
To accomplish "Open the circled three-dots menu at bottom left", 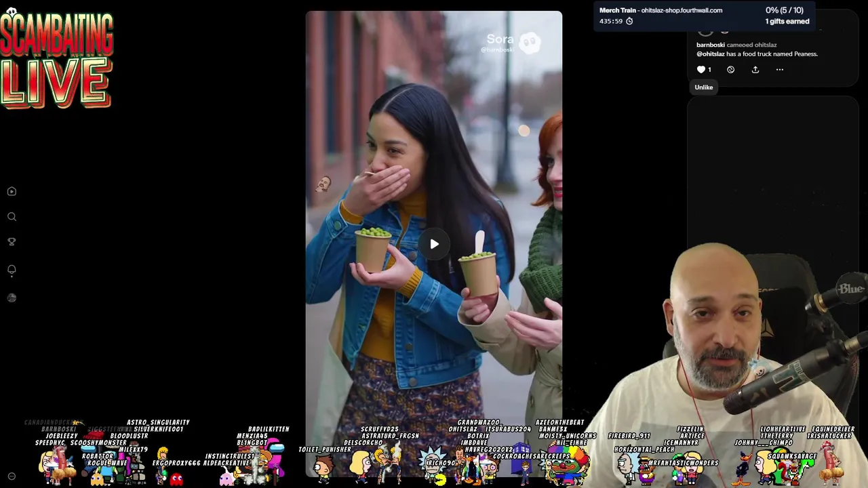I will 12,476.
